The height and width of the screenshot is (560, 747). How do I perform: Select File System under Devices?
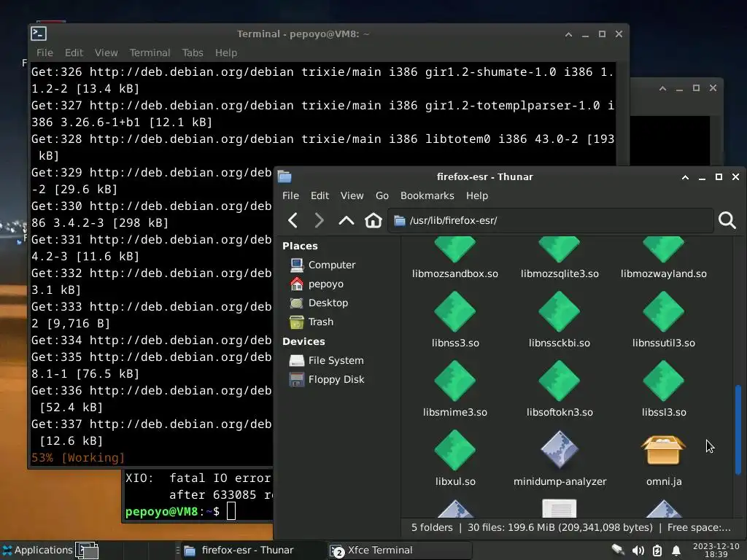(x=326, y=360)
